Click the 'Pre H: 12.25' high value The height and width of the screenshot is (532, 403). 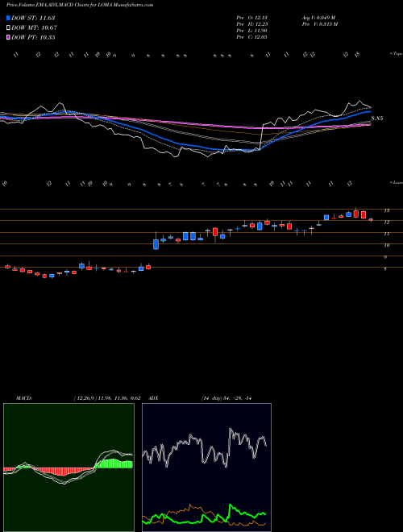[x=252, y=24]
